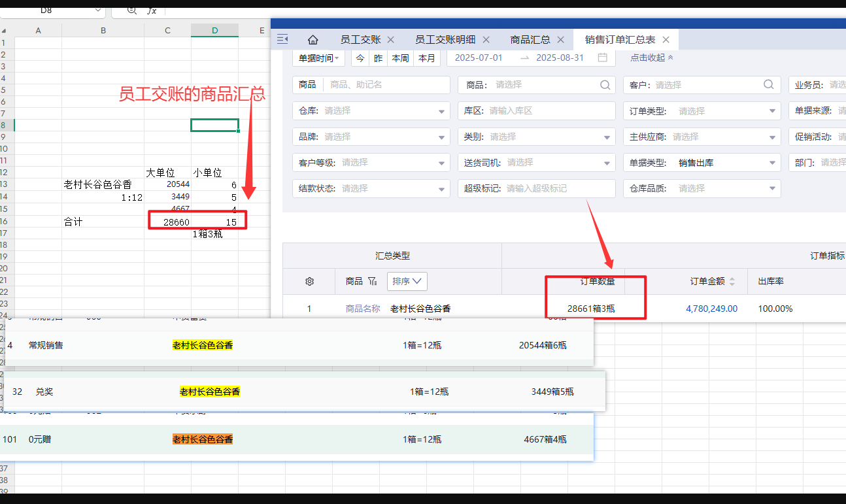Open the 排序 dropdown
846x504 pixels.
[x=407, y=281]
